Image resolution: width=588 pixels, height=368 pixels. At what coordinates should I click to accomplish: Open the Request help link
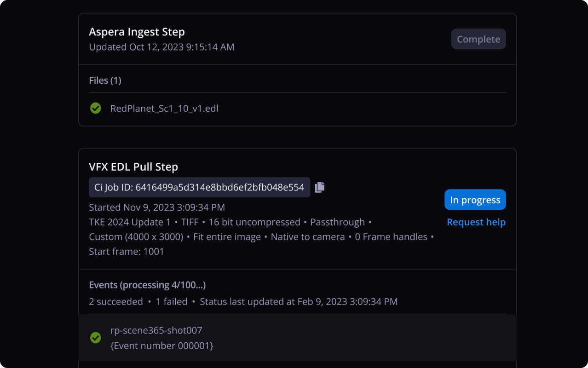tap(476, 222)
